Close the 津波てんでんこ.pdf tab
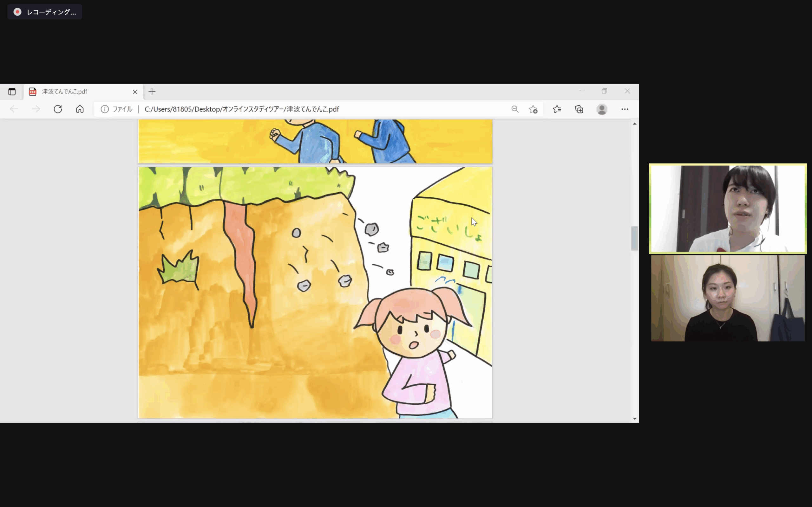Screen dimensions: 812x507 [x=135, y=92]
